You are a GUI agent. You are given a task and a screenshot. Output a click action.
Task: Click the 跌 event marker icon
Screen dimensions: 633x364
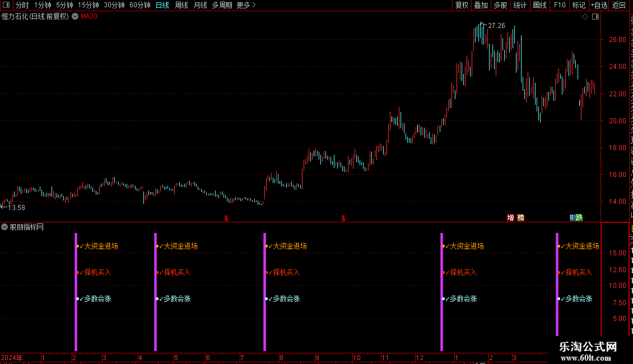tap(579, 217)
